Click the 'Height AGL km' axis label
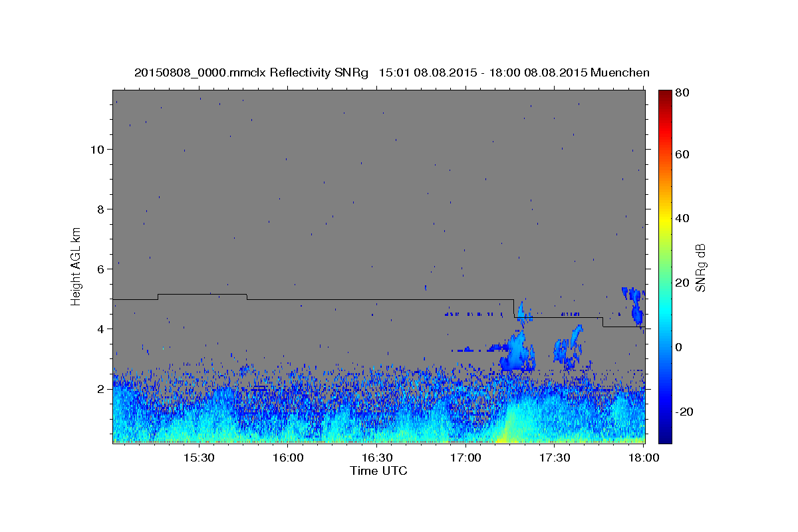Viewport: 798px width, 532px height. click(76, 266)
